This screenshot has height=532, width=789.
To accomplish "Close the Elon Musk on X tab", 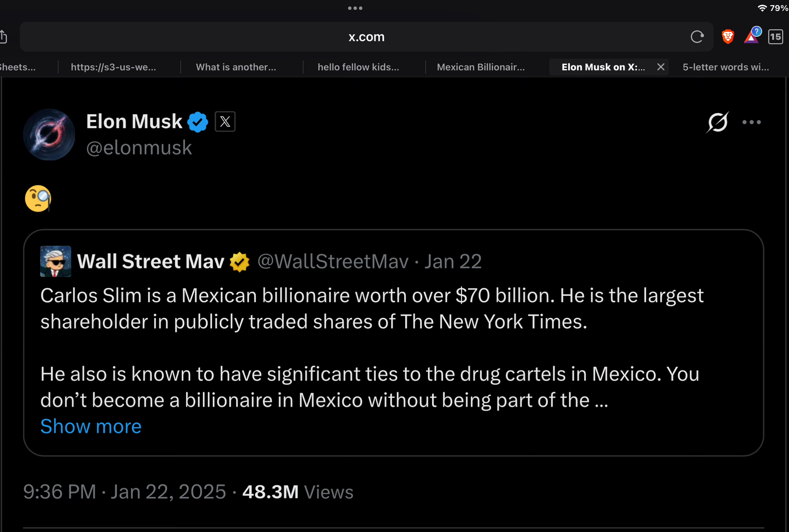I will pos(661,67).
